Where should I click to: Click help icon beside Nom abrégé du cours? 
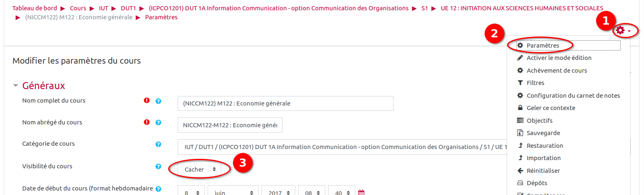pyautogui.click(x=158, y=122)
